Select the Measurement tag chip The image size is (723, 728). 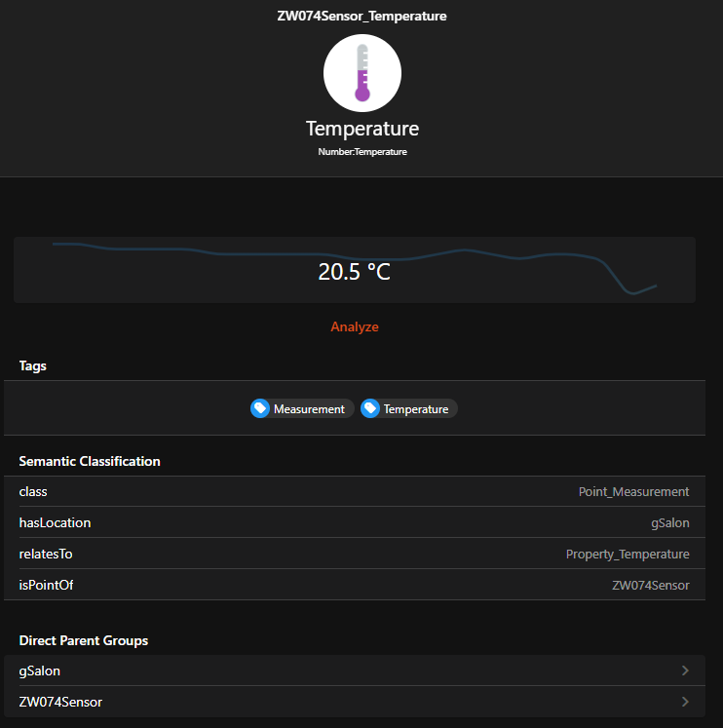click(302, 408)
